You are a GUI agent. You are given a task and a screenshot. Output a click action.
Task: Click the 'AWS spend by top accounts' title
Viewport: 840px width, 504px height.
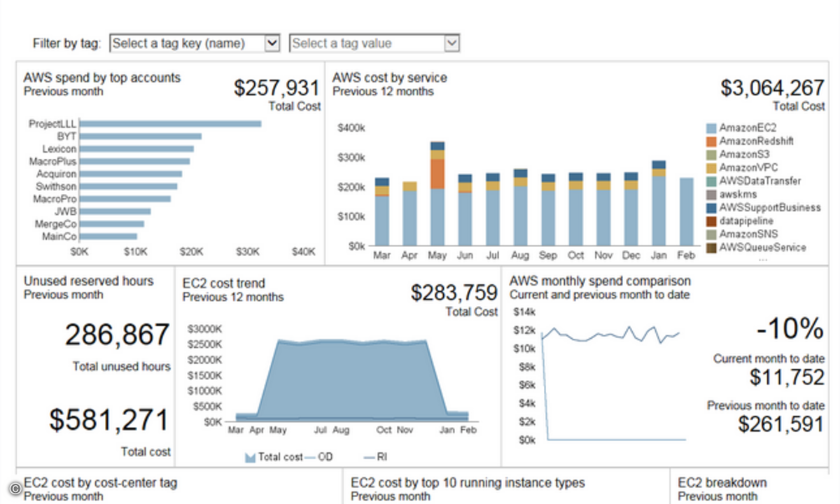tap(102, 78)
